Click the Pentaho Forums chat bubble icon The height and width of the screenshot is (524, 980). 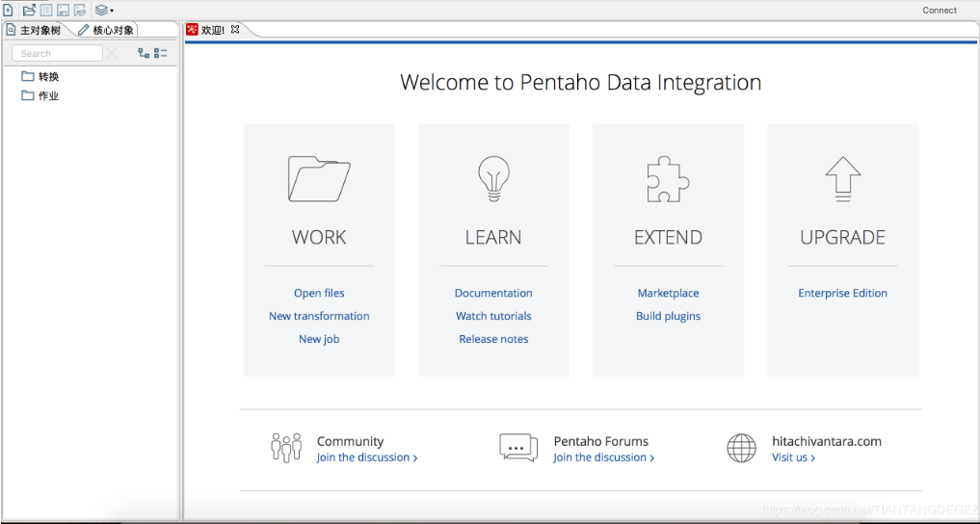(518, 448)
